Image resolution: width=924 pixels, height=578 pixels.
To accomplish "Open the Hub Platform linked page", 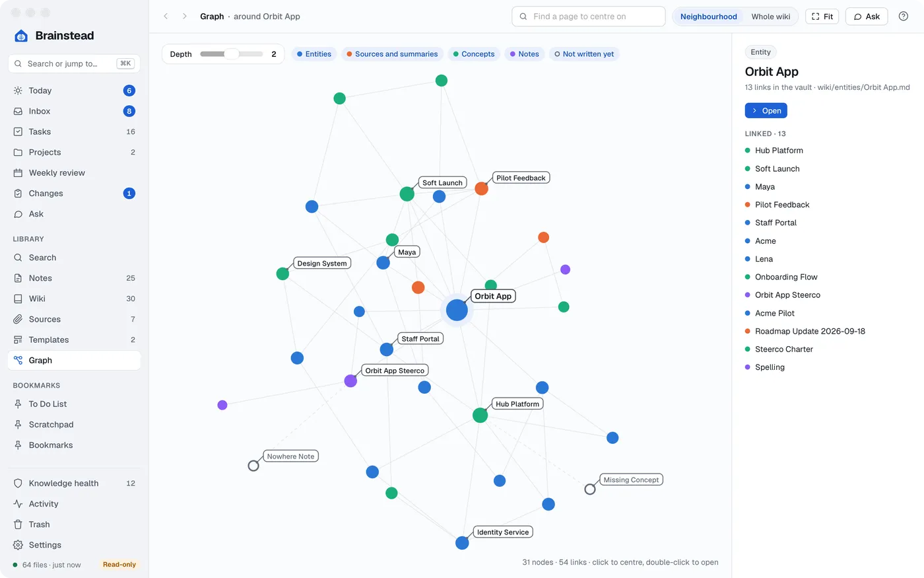I will (779, 151).
